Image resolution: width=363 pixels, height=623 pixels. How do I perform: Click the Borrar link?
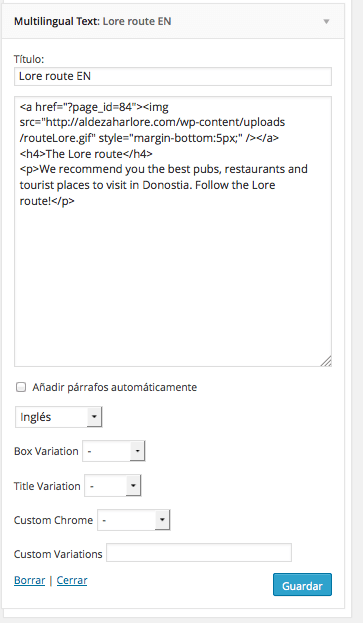coord(29,580)
